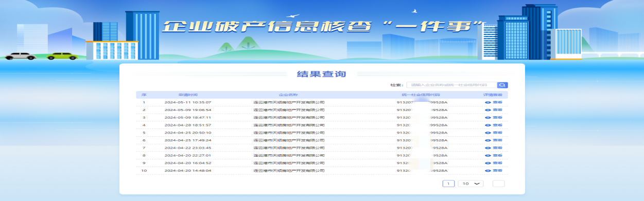The image size is (644, 201).
Task: Select timestamp 2024-04-20 16:04:52
Action: coord(187,163)
